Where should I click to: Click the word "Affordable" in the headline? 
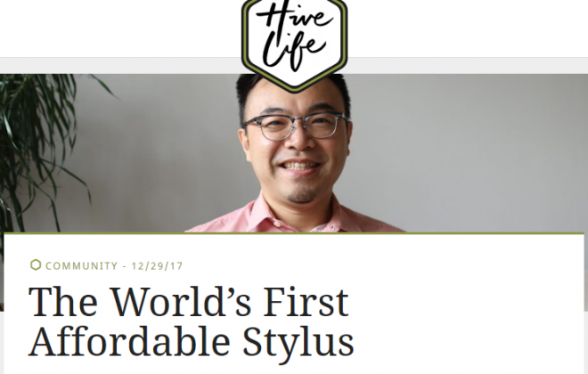click(129, 342)
